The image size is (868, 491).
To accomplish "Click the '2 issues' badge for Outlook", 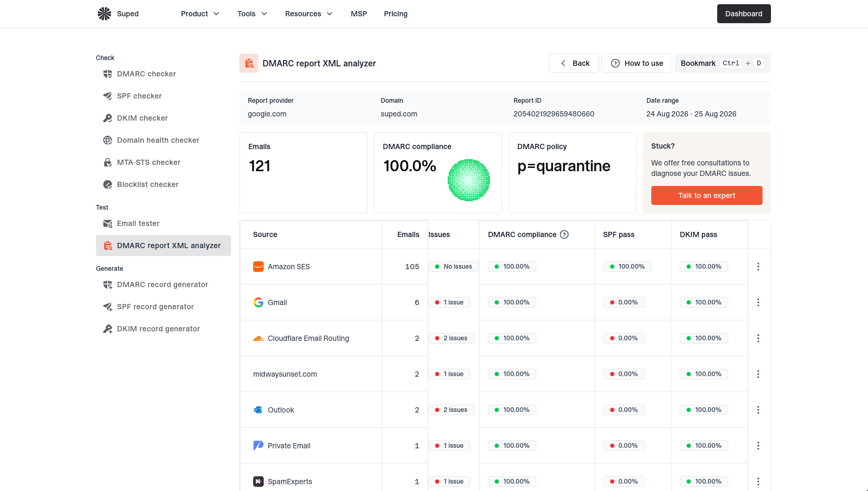I will click(x=451, y=410).
